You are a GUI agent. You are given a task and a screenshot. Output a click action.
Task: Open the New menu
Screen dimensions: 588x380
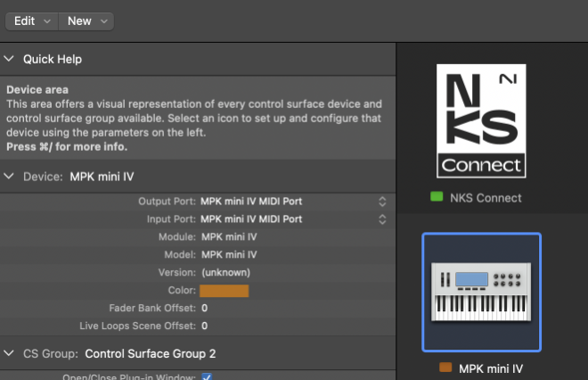coord(86,21)
